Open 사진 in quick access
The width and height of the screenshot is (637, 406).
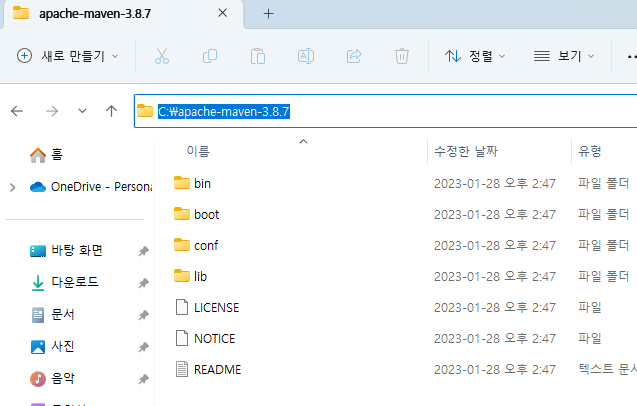coord(53,347)
